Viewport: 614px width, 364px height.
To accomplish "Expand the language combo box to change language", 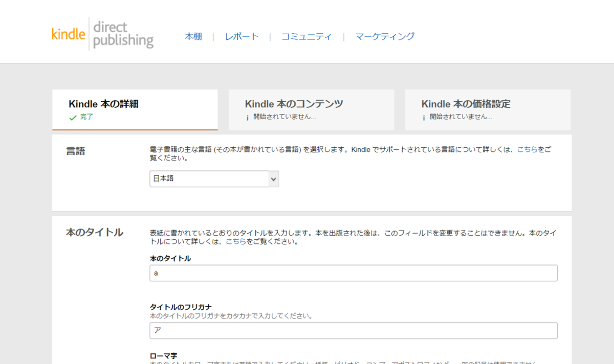I will (x=215, y=178).
